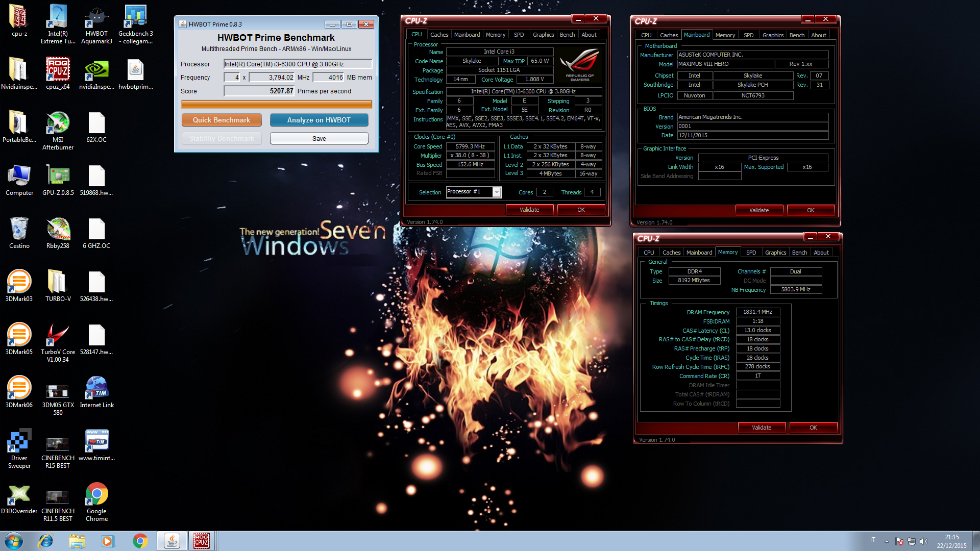980x551 pixels.
Task: Open Internet Explorer from taskbar
Action: click(46, 541)
